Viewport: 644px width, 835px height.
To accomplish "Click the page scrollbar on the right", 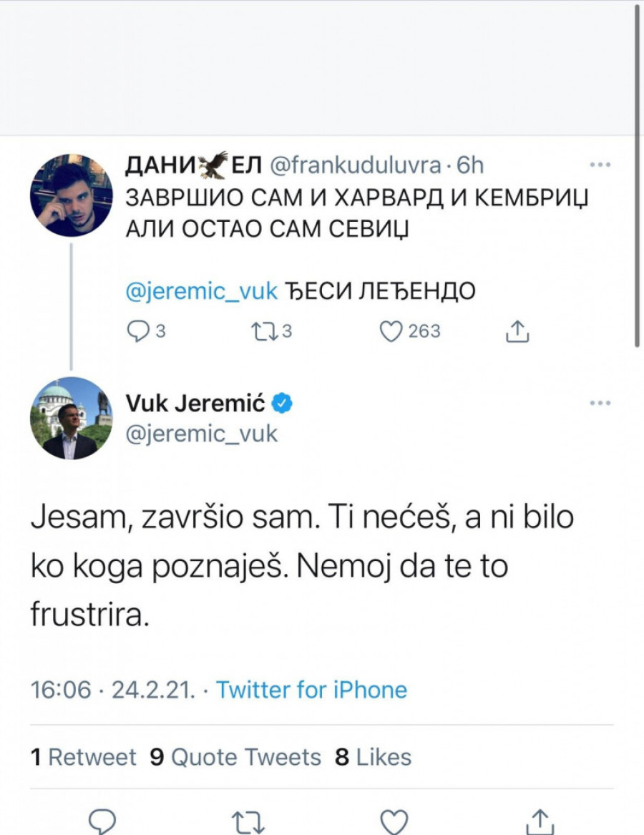I will coord(636,172).
